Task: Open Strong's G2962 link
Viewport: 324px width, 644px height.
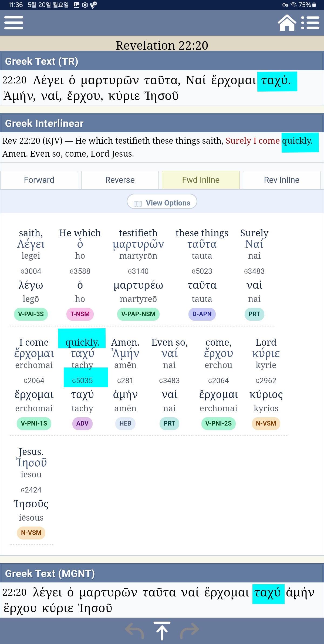Action: pos(266,380)
